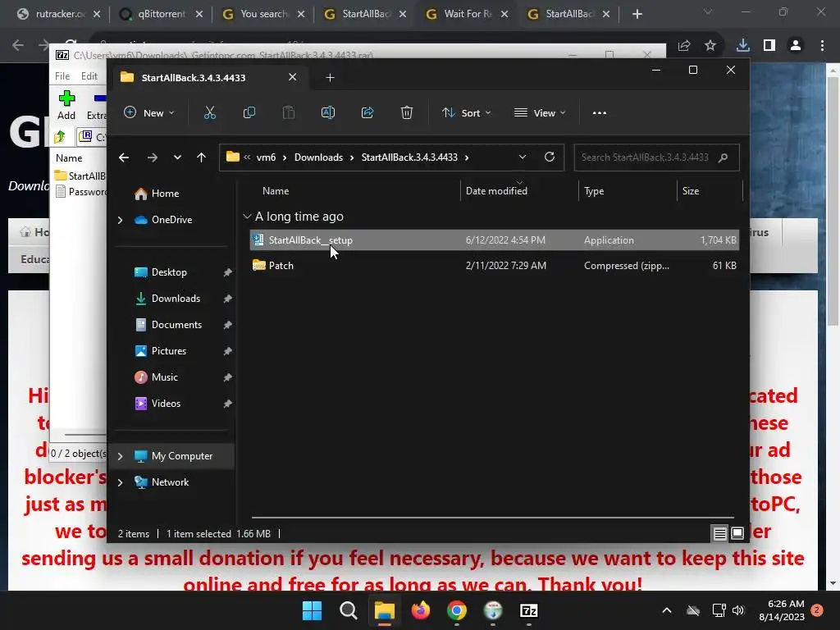Open the New dropdown in Explorer
This screenshot has width=840, height=630.
[149, 112]
